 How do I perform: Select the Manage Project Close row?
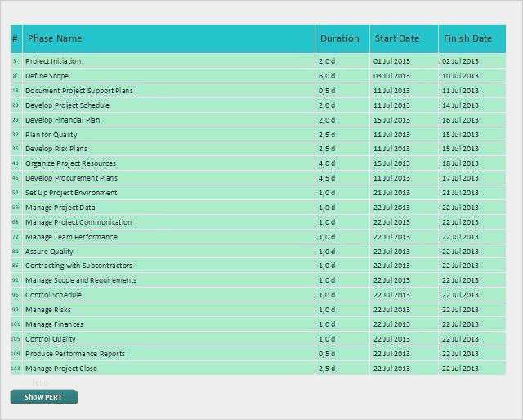(61, 369)
